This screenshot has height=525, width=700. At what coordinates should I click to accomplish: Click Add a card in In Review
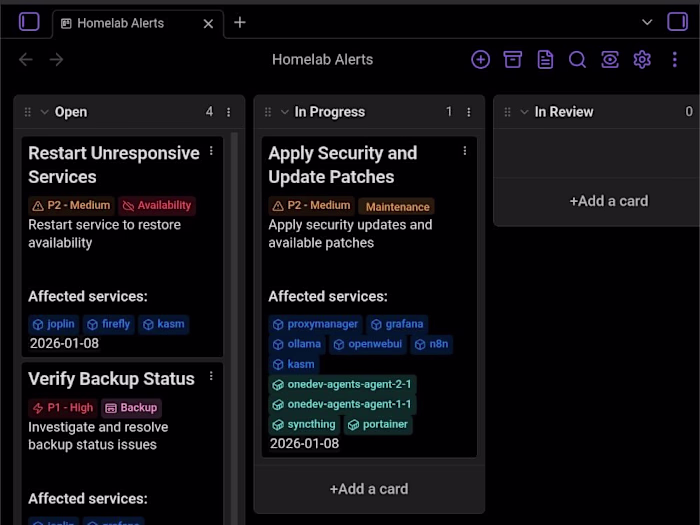click(x=609, y=201)
